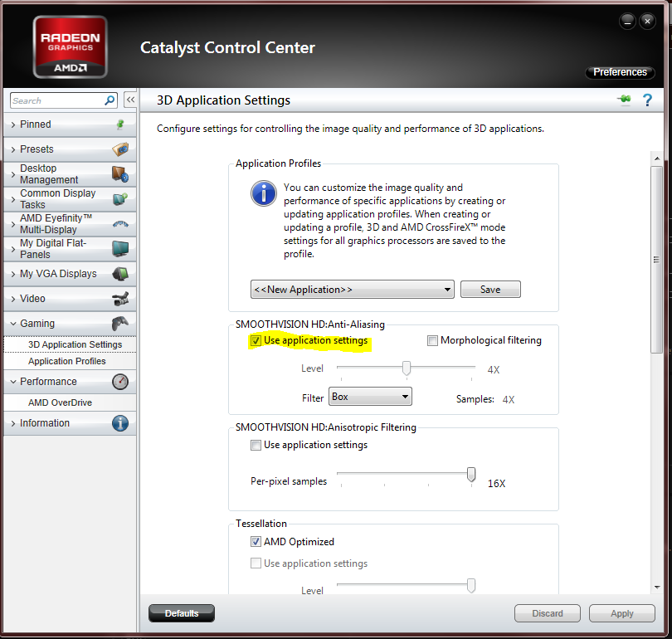Click the Performance gauge icon

(x=120, y=382)
